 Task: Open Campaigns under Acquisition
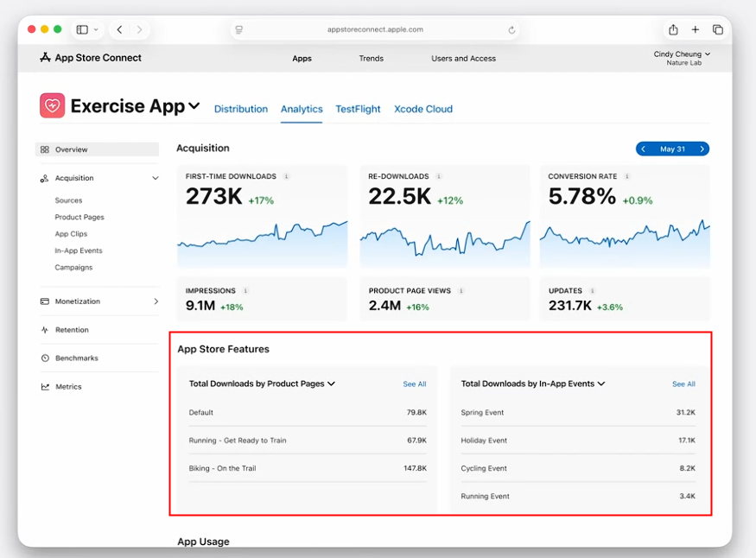[73, 268]
